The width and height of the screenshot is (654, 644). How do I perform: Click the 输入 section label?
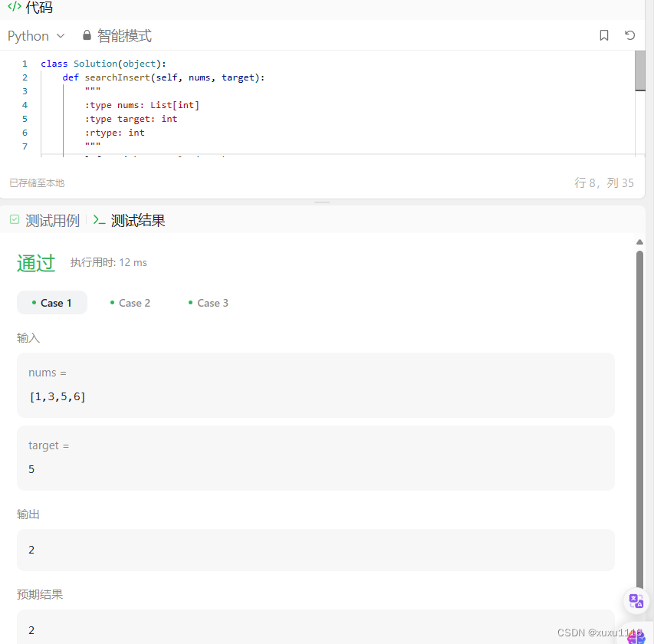pyautogui.click(x=28, y=337)
